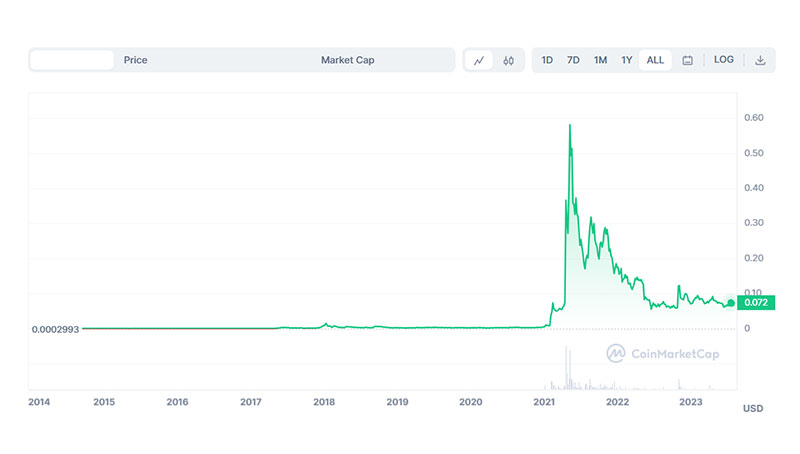The image size is (800, 454).
Task: Click the 0.30 y-axis label
Action: tap(754, 223)
